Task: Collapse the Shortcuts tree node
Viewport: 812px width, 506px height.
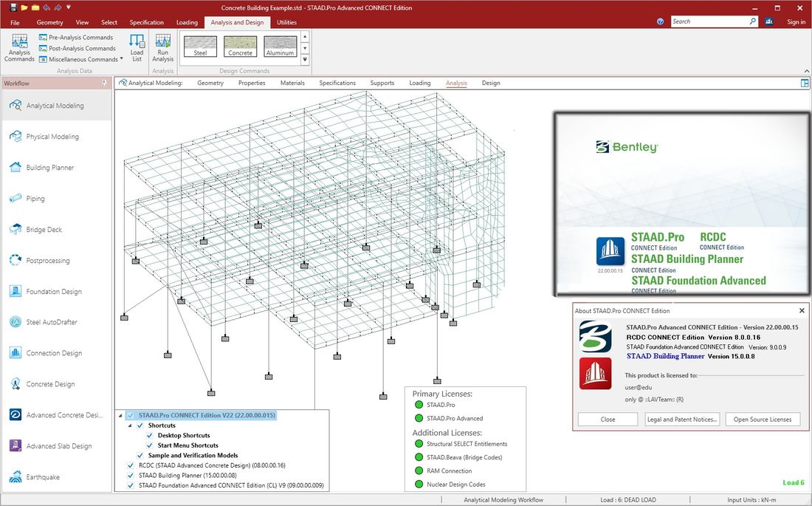Action: [131, 425]
